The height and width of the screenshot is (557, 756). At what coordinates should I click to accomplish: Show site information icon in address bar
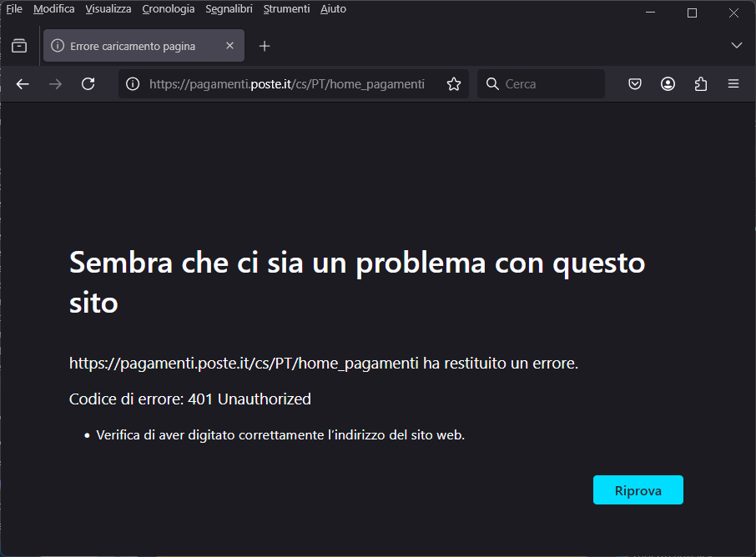(133, 84)
